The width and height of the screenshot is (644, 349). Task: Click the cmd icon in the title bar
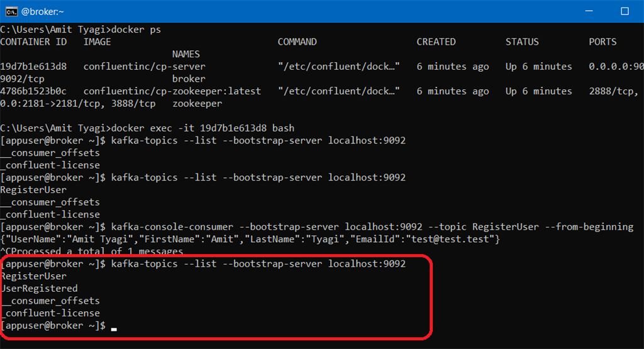point(11,11)
